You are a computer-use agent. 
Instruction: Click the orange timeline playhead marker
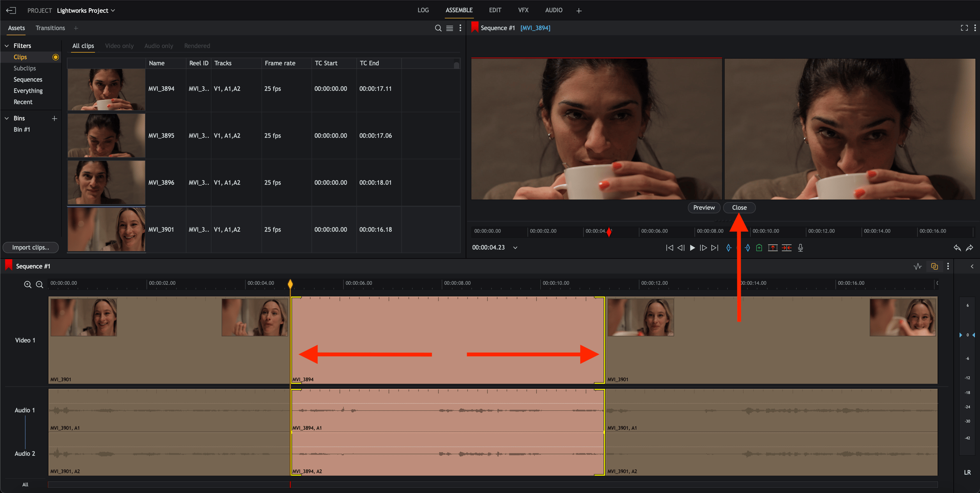[x=290, y=284]
